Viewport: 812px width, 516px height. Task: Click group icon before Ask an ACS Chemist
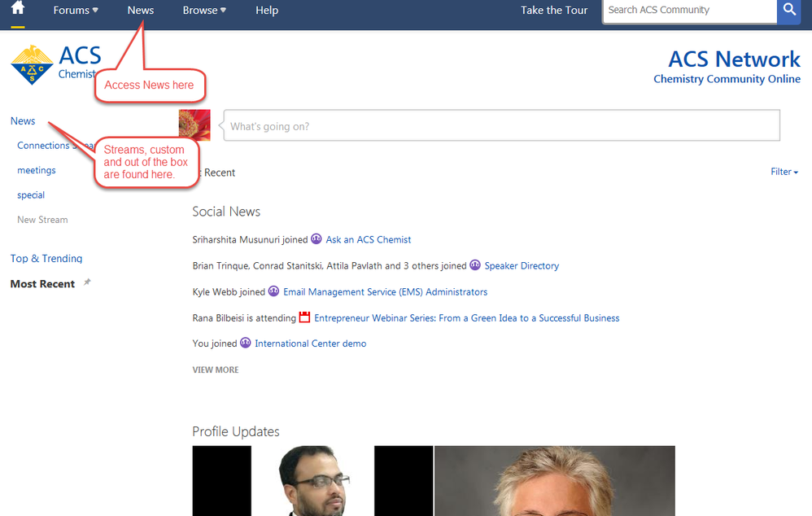[317, 239]
